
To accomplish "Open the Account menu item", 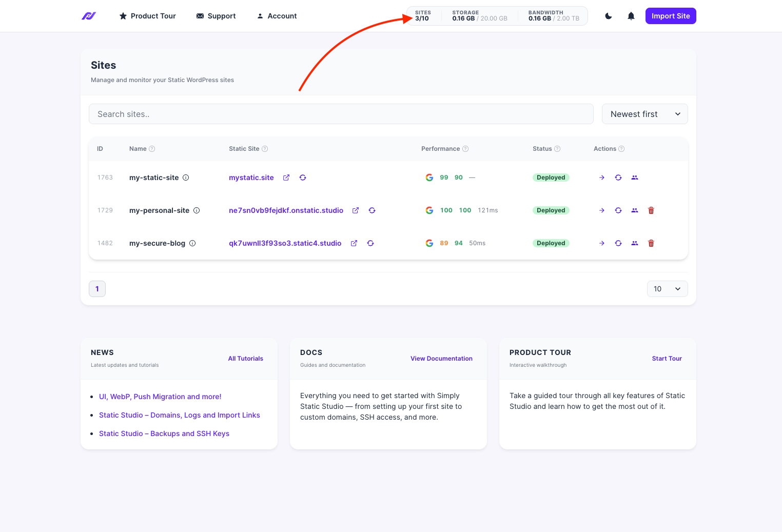I will [277, 16].
